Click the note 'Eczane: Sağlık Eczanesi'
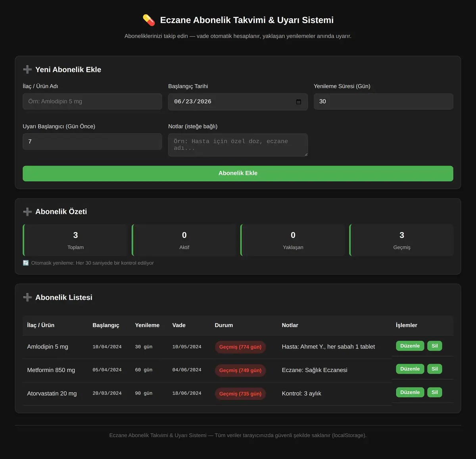 (x=315, y=370)
